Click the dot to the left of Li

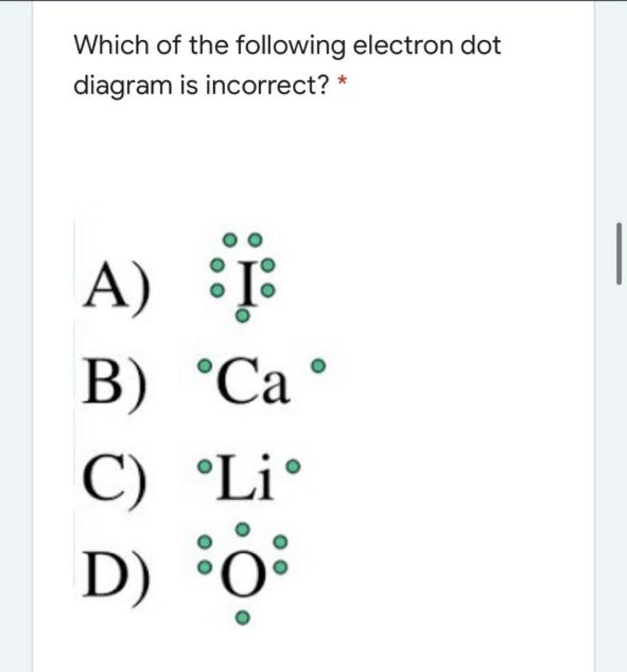pos(205,465)
